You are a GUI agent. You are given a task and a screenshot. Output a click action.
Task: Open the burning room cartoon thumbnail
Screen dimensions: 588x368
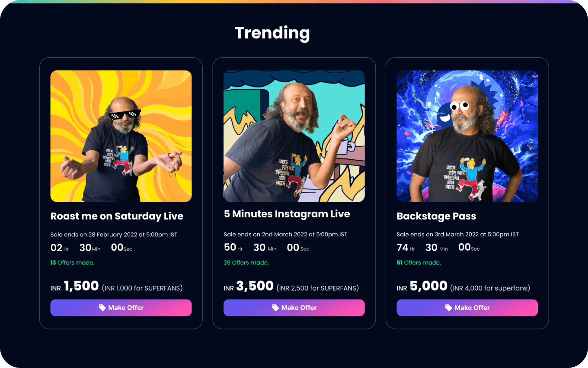point(294,136)
